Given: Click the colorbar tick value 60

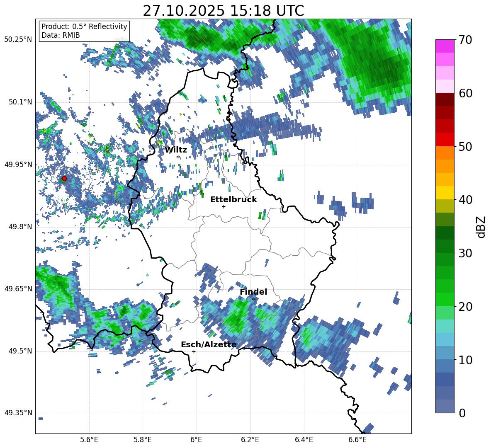Looking at the screenshot, I should (465, 93).
